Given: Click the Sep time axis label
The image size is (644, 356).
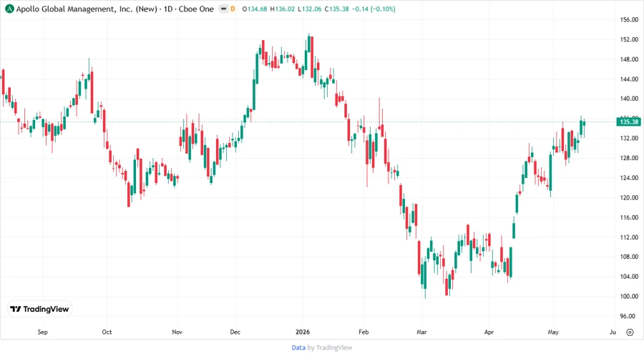Looking at the screenshot, I should pyautogui.click(x=43, y=332).
